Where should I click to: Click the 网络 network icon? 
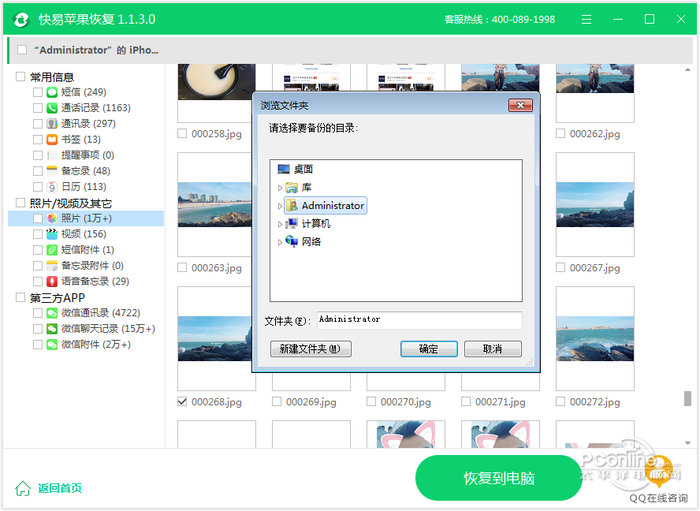click(x=292, y=241)
